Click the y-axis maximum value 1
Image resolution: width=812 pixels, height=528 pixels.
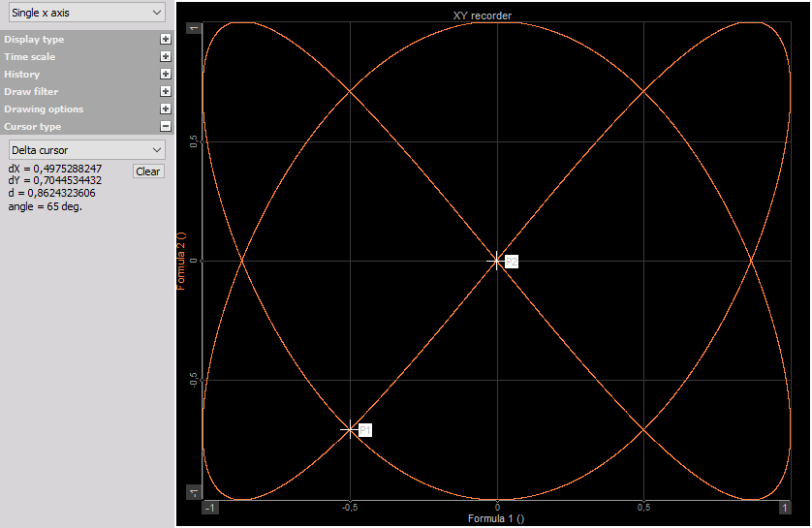tap(194, 28)
